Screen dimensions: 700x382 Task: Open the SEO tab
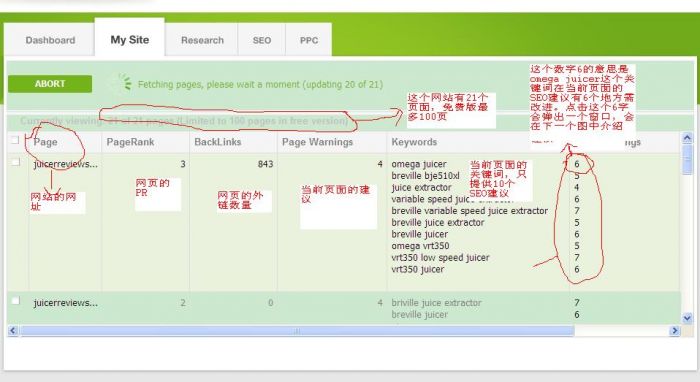262,40
